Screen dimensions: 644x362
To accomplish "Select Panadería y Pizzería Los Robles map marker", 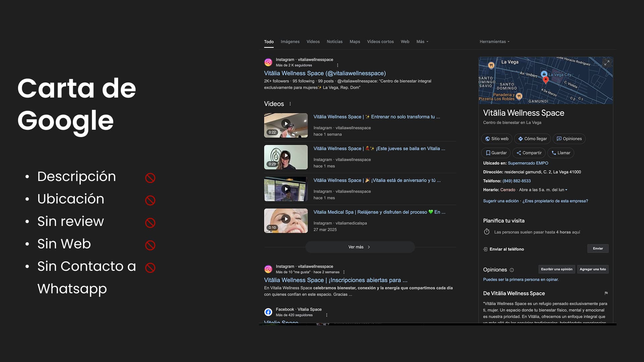I will tap(519, 97).
